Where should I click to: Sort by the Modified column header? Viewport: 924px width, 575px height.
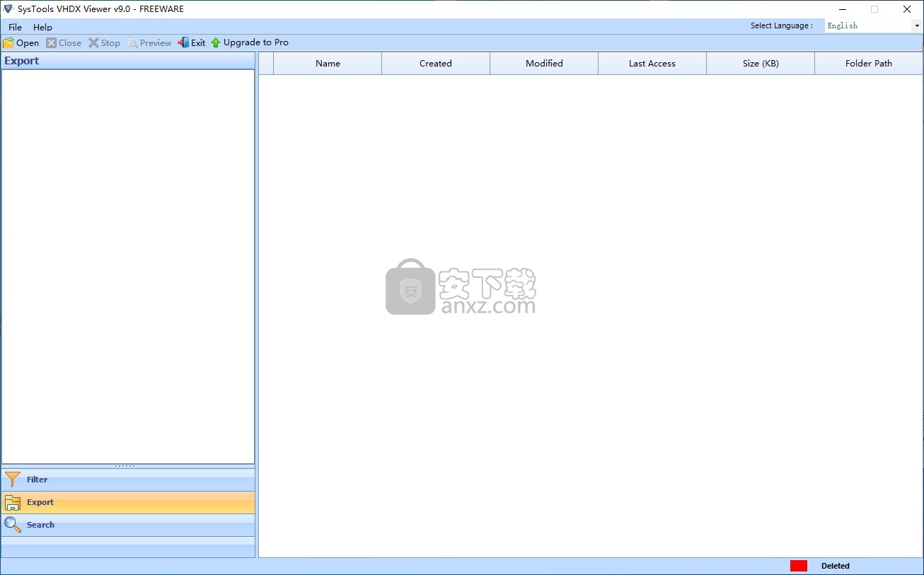click(544, 63)
